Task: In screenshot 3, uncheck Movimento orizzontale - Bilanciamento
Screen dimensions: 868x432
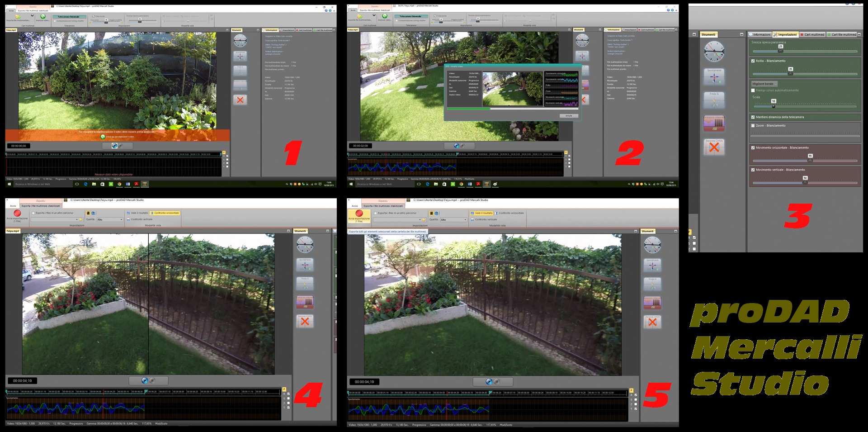Action: pos(753,147)
